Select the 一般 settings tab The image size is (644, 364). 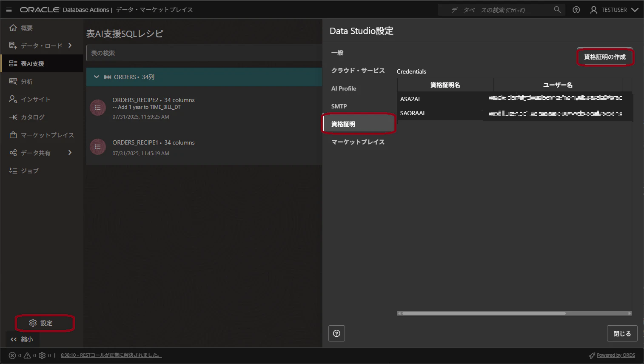pyautogui.click(x=337, y=53)
